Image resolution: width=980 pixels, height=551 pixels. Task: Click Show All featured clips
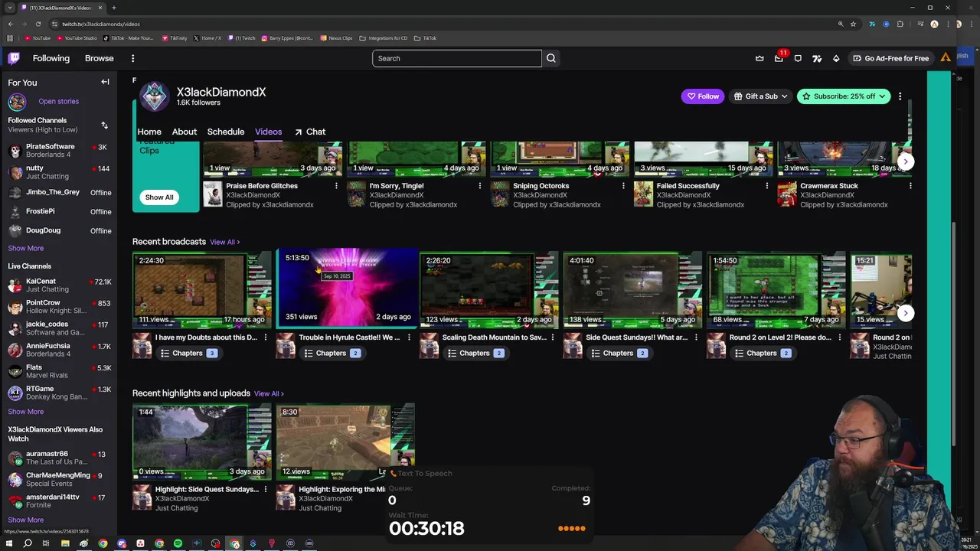pyautogui.click(x=159, y=197)
